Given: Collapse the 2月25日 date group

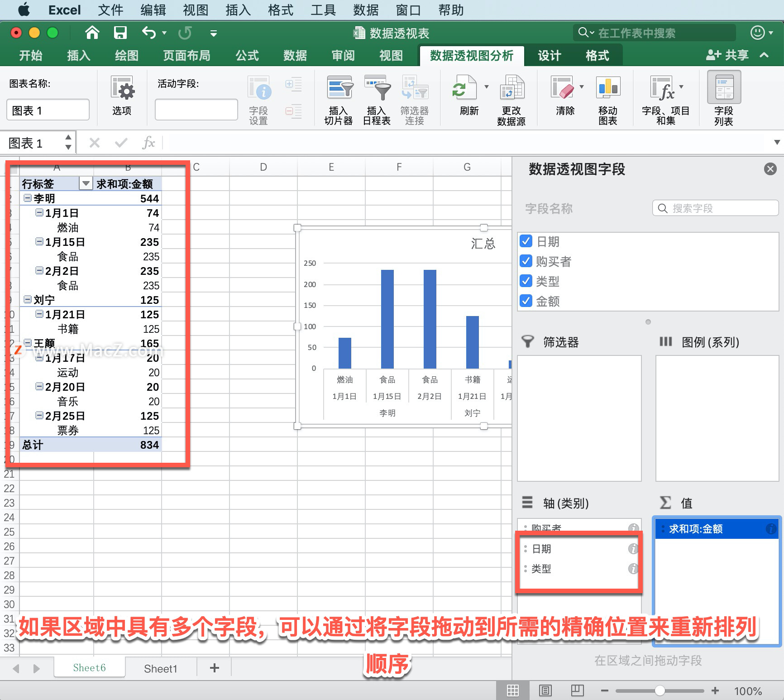Looking at the screenshot, I should [39, 415].
